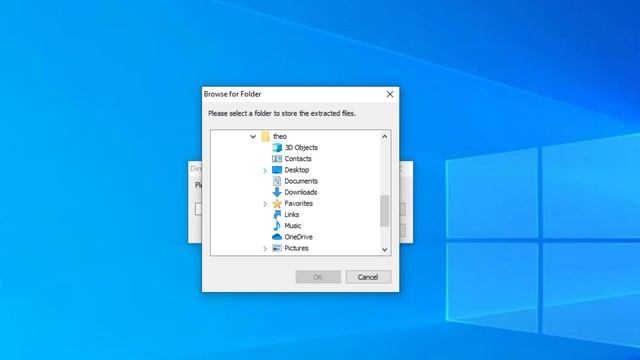Choose the Desktop label in tree

[x=297, y=170]
